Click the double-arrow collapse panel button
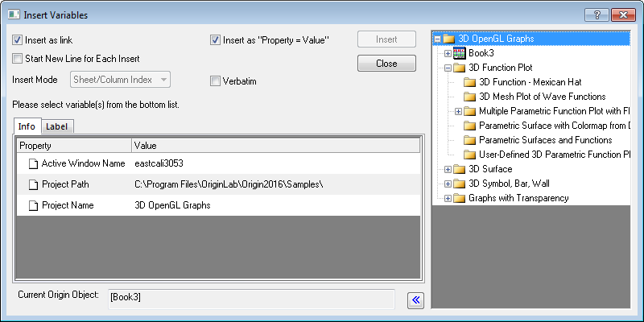Image resolution: width=644 pixels, height=322 pixels. (416, 299)
